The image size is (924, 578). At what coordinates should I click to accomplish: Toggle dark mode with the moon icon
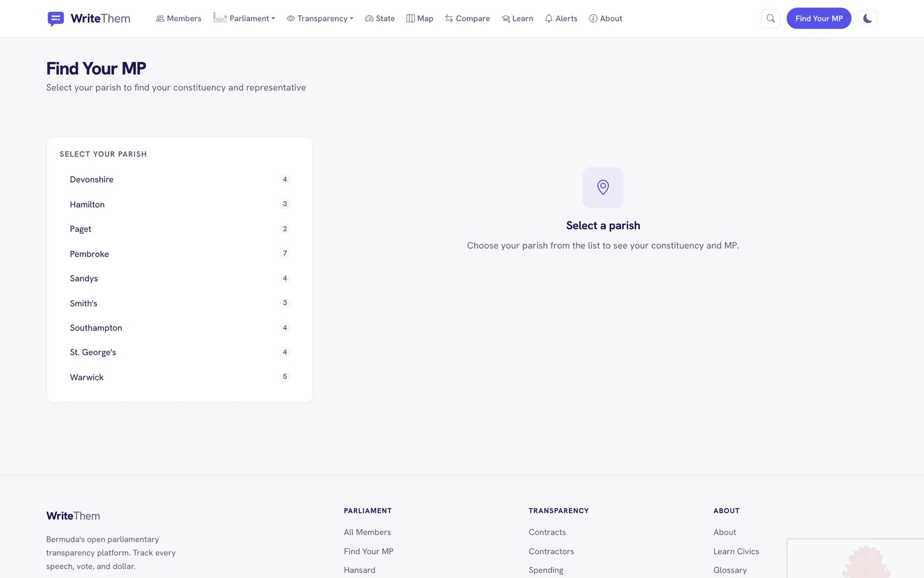click(x=867, y=18)
